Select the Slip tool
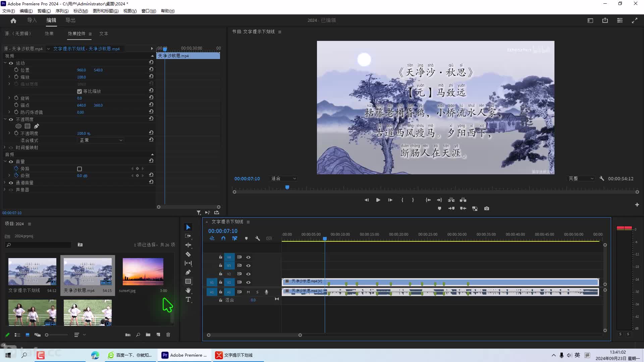This screenshot has height=362, width=644. click(x=188, y=263)
